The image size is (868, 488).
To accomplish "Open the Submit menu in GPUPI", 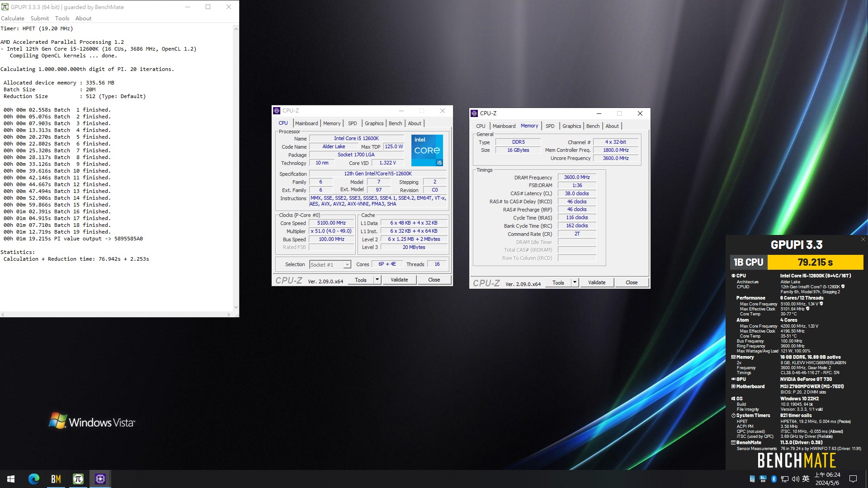I will click(x=40, y=19).
